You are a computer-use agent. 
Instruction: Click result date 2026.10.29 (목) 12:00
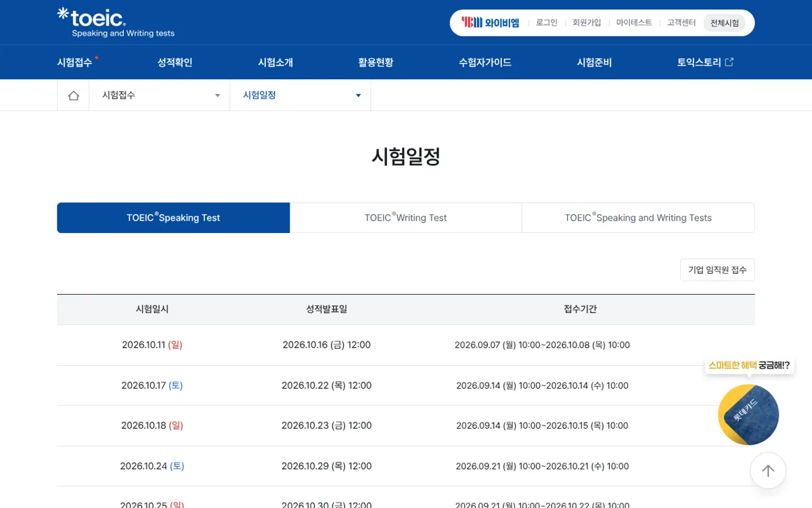click(x=327, y=466)
